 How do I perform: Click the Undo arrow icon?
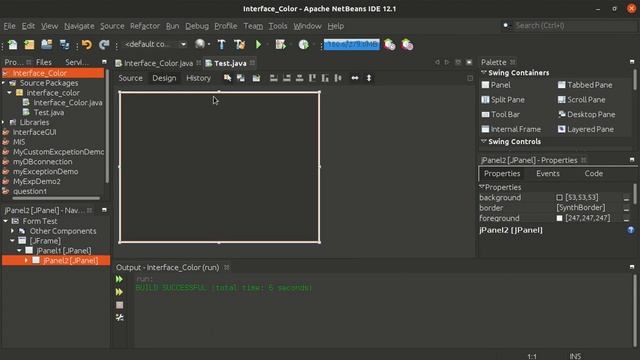(x=87, y=44)
